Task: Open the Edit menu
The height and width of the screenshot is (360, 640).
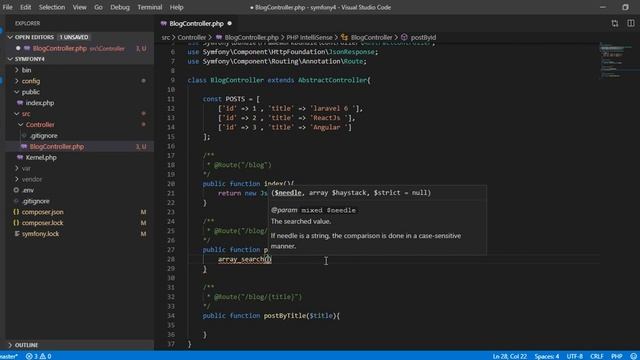Action: 25,7
